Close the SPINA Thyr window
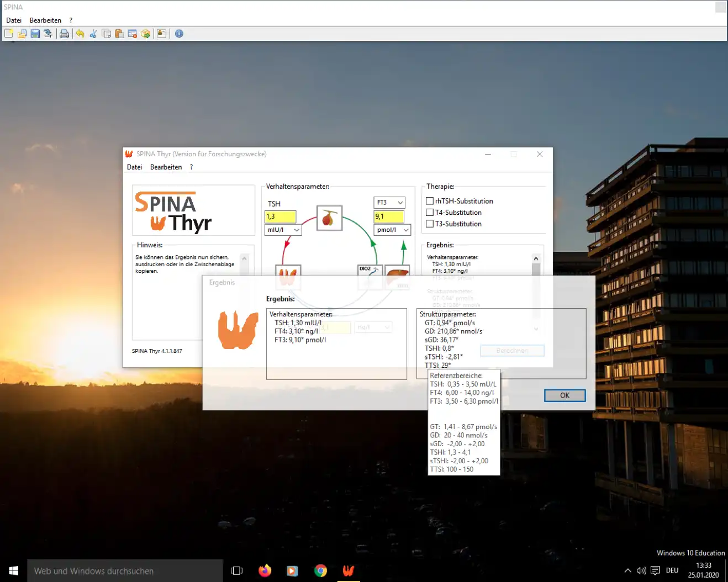This screenshot has width=728, height=582. tap(540, 154)
